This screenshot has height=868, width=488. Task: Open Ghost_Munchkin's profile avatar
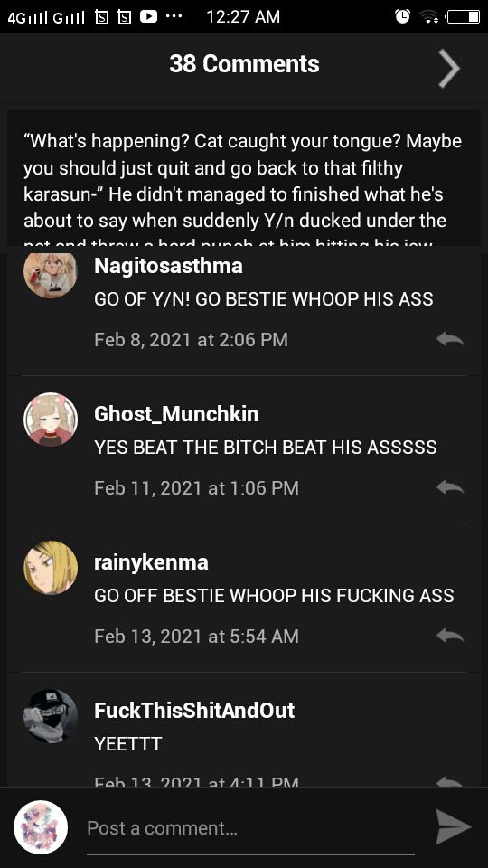click(51, 420)
